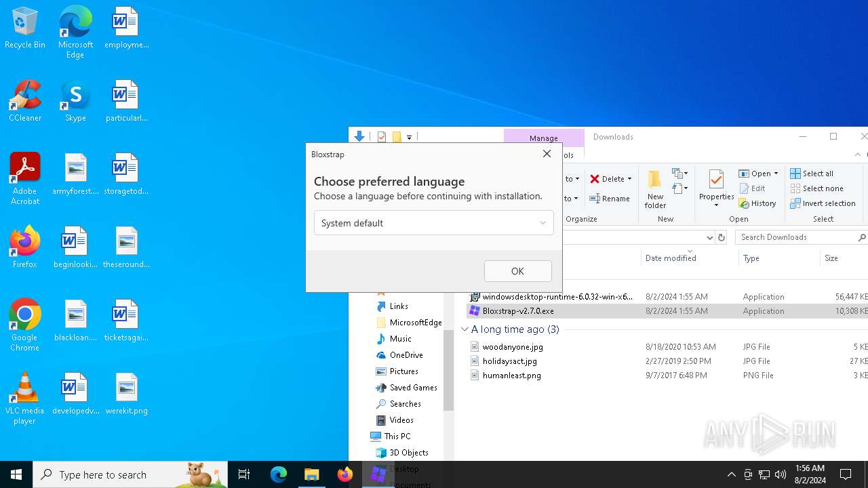Select the Skype desktop shortcut
Screen dimensions: 868x488
[x=75, y=102]
